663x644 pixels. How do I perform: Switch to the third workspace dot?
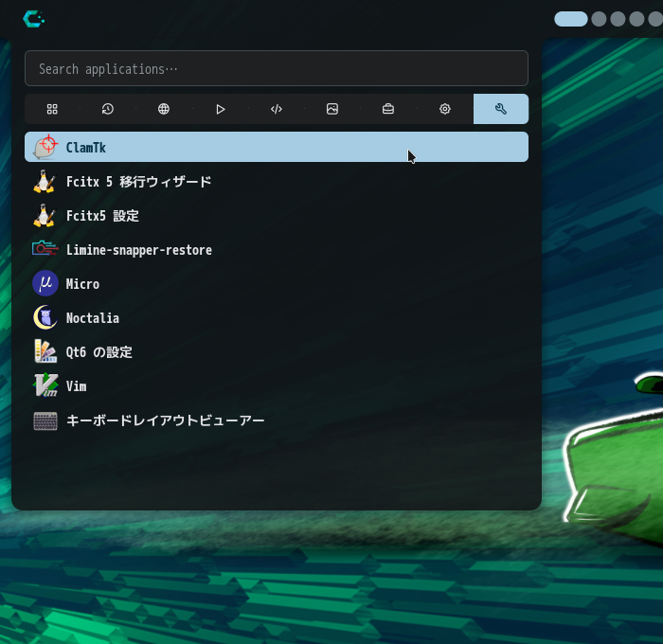618,19
